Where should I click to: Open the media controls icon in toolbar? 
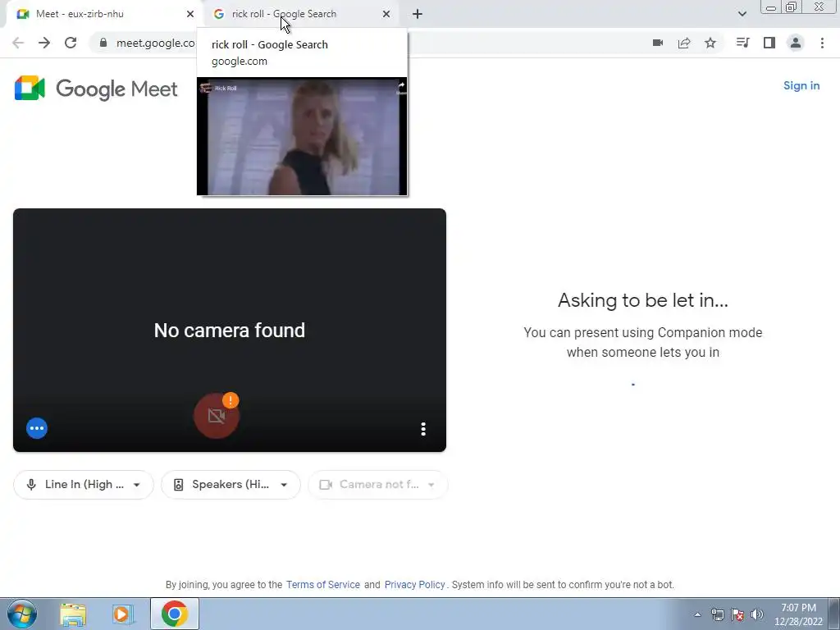[x=742, y=43]
